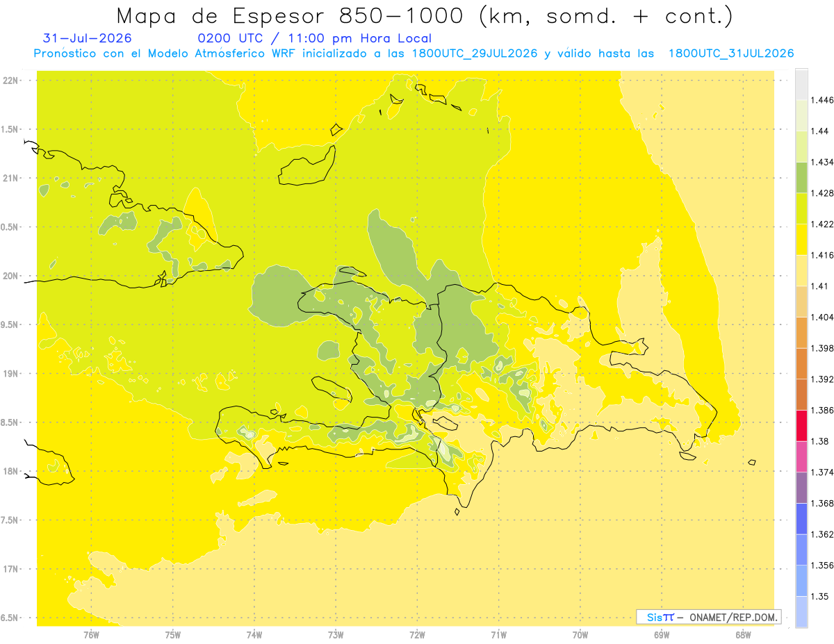834x644 pixels.
Task: Click the '75W' longitude label
Action: [172, 635]
